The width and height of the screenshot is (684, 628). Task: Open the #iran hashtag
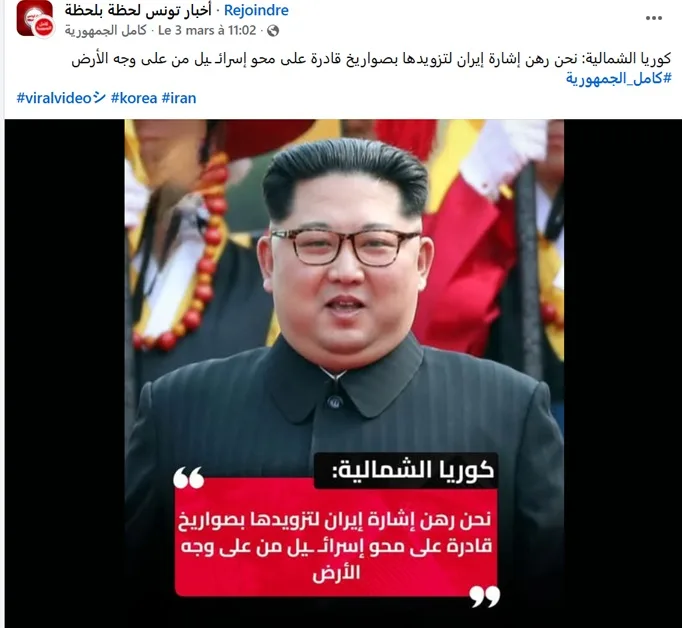tap(179, 98)
